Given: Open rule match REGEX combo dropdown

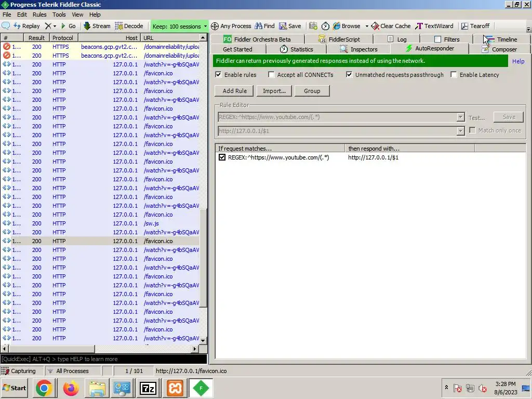Looking at the screenshot, I should (460, 117).
